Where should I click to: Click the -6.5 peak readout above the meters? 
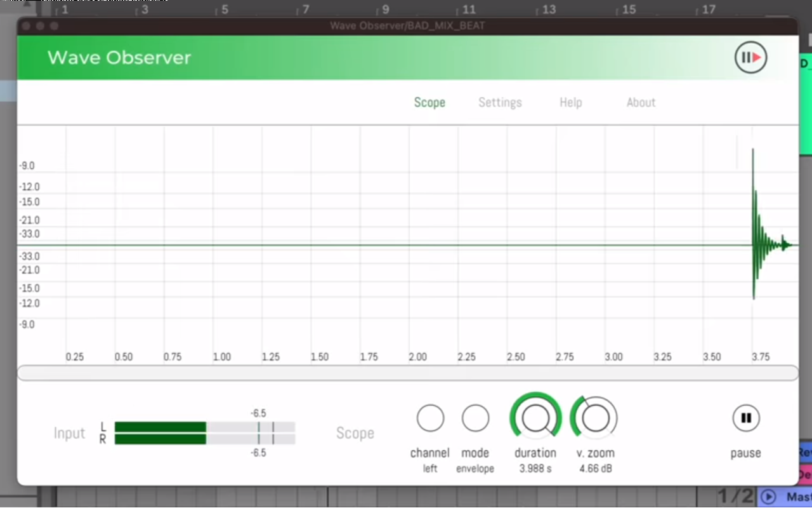click(258, 413)
